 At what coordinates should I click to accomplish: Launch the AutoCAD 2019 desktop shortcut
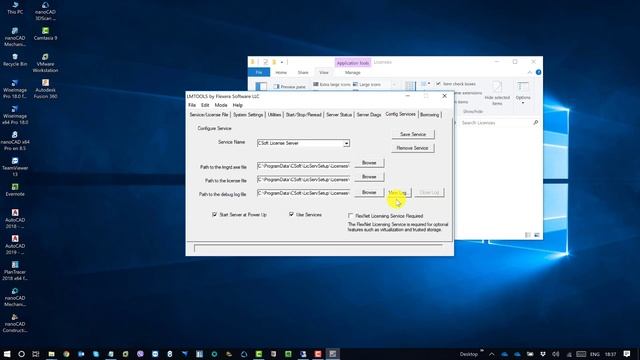pos(15,245)
